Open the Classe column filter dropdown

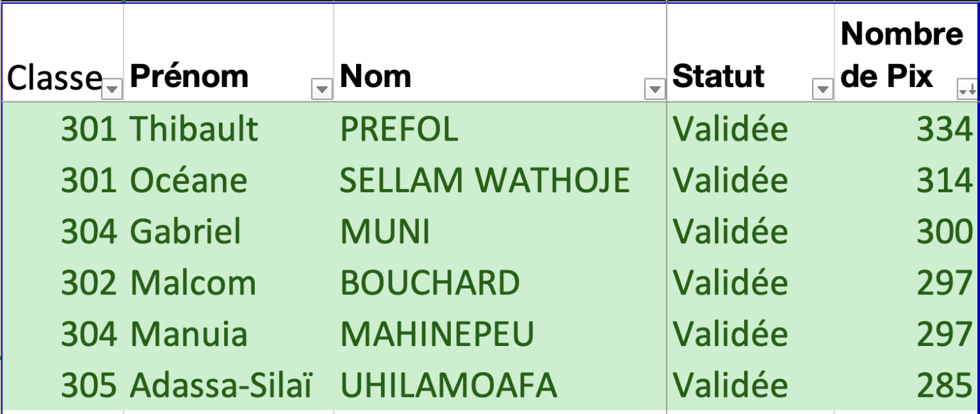tap(113, 89)
